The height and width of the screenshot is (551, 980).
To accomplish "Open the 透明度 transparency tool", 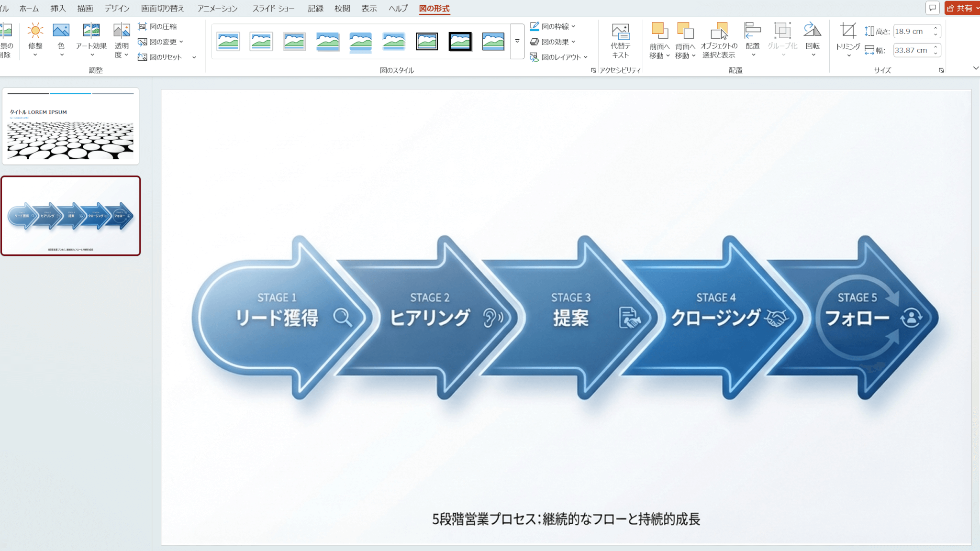I will tap(122, 31).
